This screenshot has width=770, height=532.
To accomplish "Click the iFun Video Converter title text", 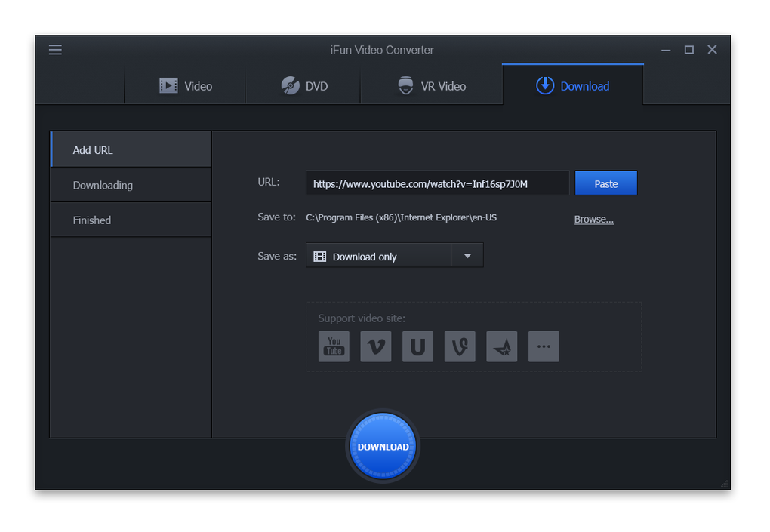I will [x=382, y=50].
